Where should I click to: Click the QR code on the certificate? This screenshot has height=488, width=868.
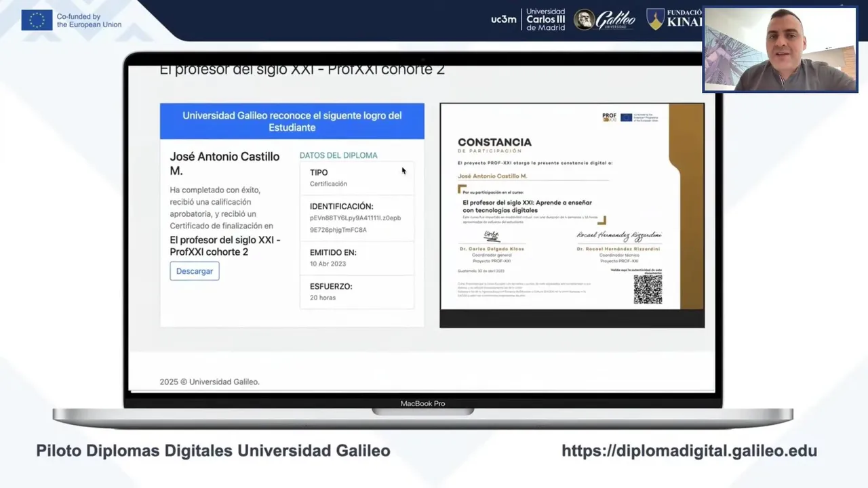click(648, 289)
